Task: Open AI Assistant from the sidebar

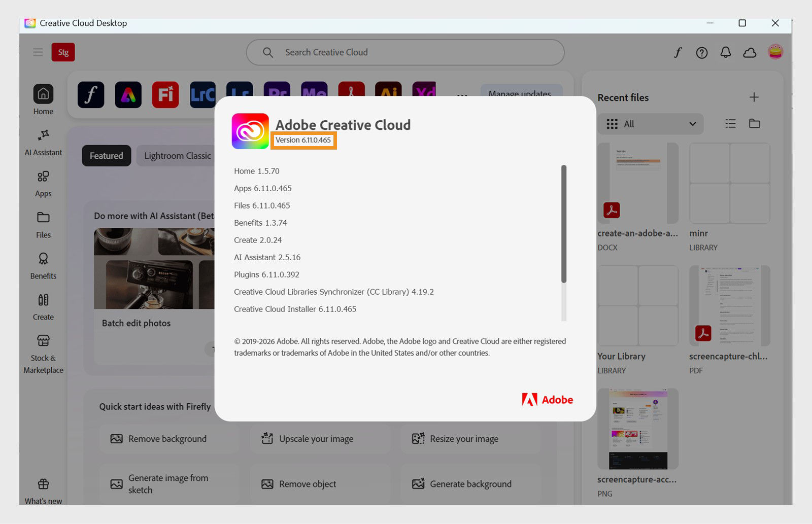Action: click(43, 142)
